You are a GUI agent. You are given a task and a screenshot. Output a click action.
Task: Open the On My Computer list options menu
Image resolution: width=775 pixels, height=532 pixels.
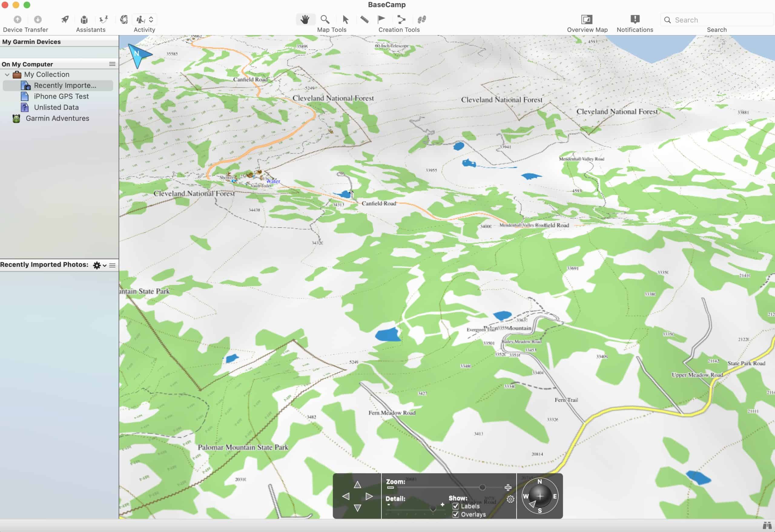tap(112, 64)
